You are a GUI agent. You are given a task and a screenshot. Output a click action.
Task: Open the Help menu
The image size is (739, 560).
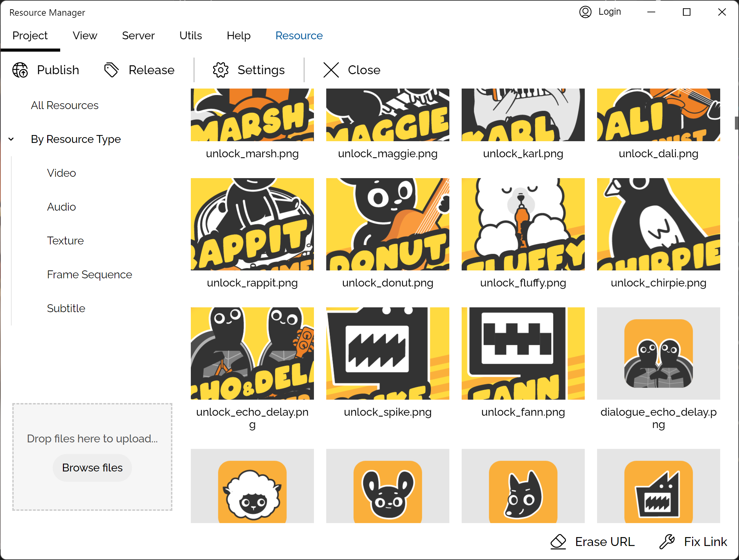pos(239,36)
